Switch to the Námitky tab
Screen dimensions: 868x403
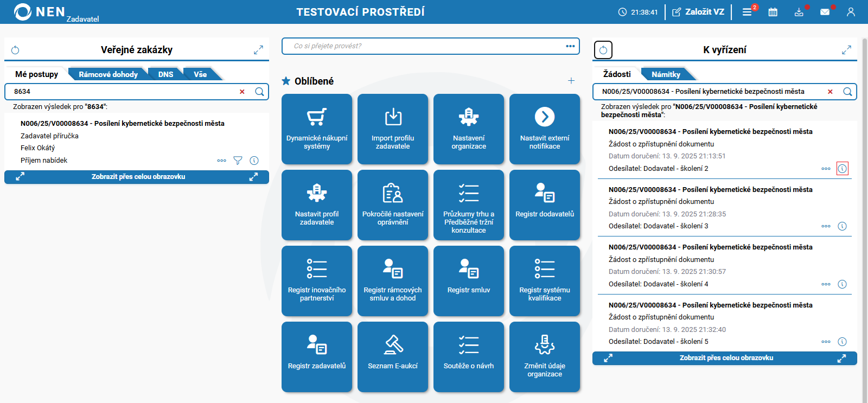[666, 74]
